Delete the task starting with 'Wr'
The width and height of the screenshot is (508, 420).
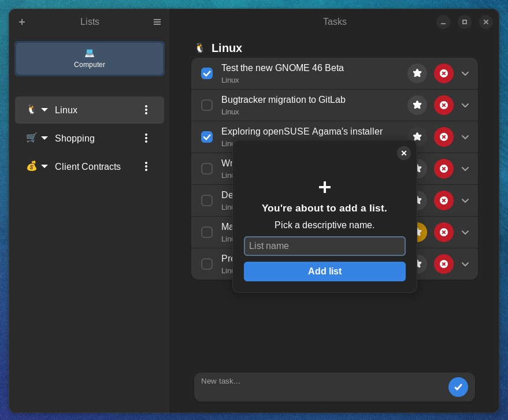(x=444, y=169)
